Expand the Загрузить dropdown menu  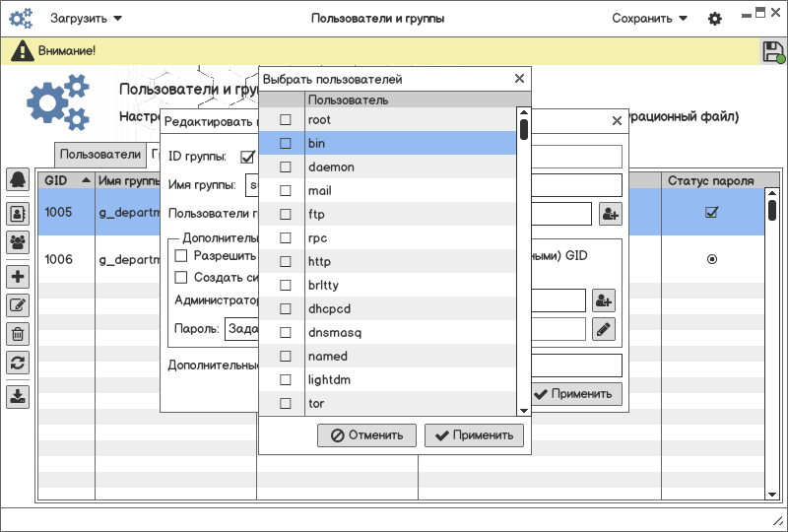[87, 19]
